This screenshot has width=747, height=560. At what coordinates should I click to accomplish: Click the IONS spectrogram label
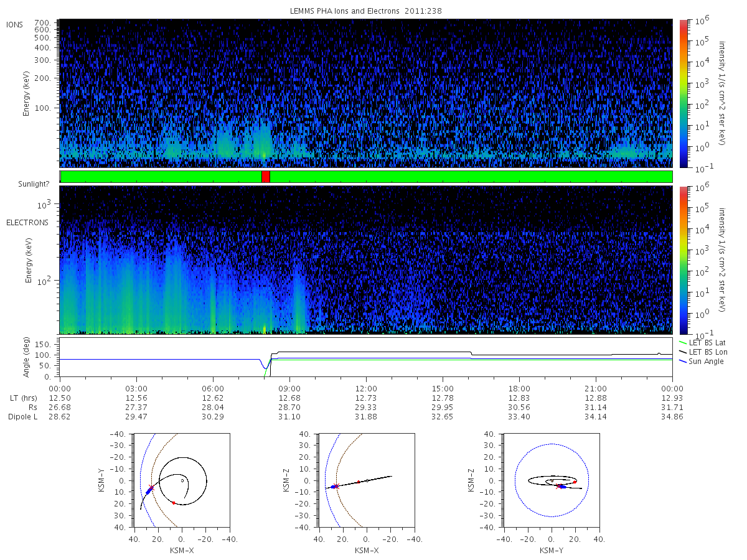(x=15, y=24)
